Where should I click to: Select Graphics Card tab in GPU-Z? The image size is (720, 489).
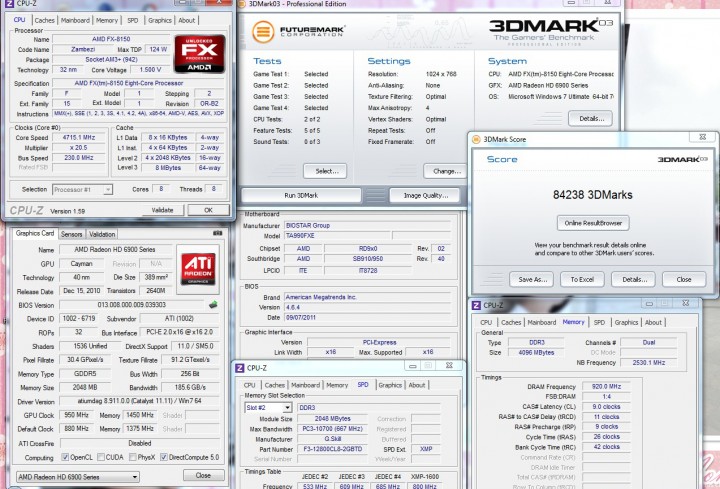pos(35,233)
